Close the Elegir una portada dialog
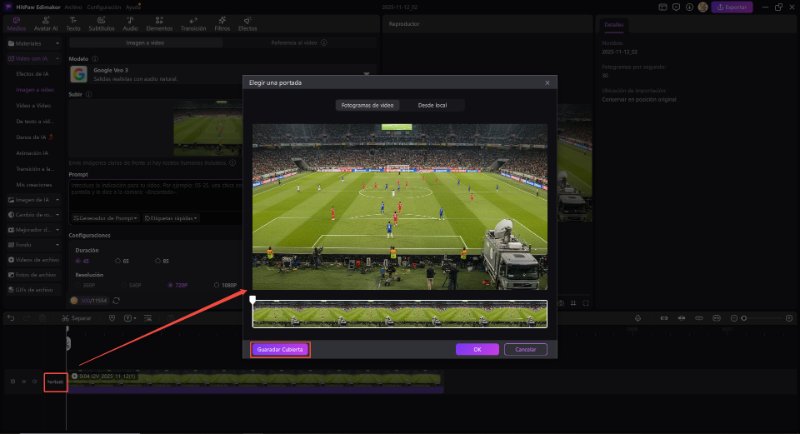Screen dimensions: 800x434 coord(546,82)
